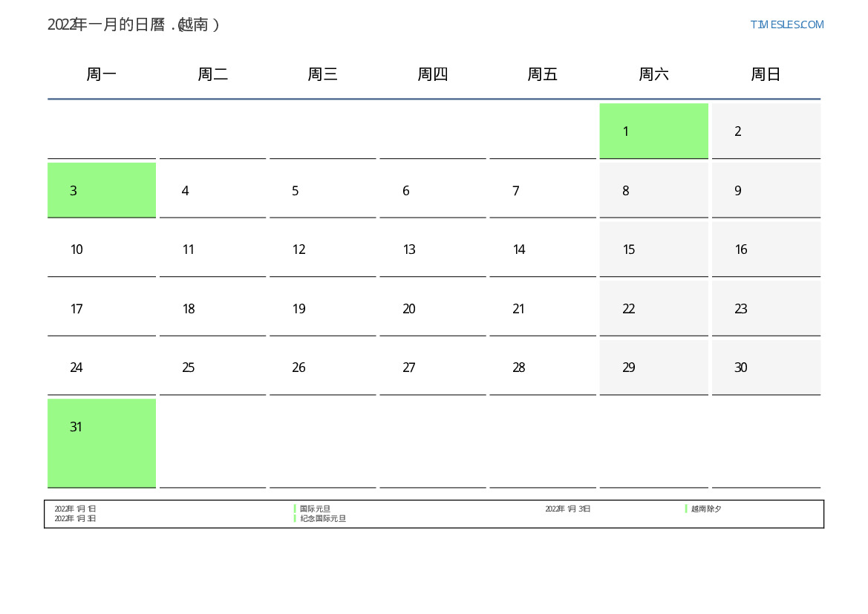This screenshot has height=614, width=868.
Task: Select Sunday date 16
Action: (766, 249)
